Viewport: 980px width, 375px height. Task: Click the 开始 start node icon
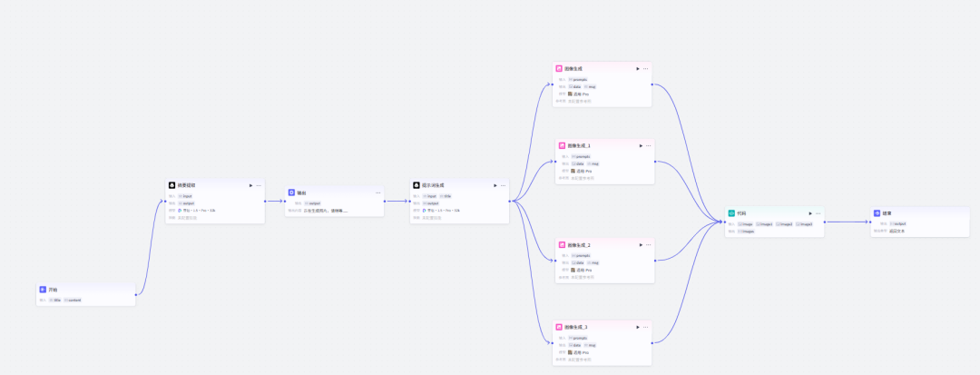tap(43, 290)
